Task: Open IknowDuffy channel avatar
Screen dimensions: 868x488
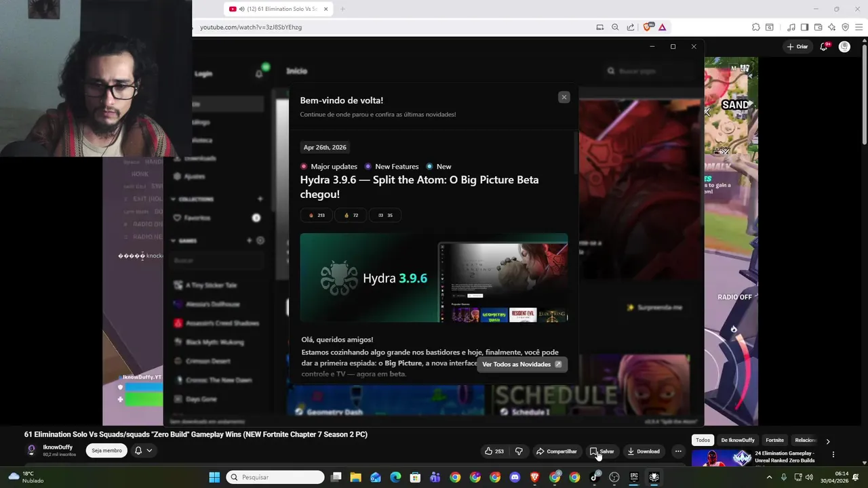Action: 31,450
